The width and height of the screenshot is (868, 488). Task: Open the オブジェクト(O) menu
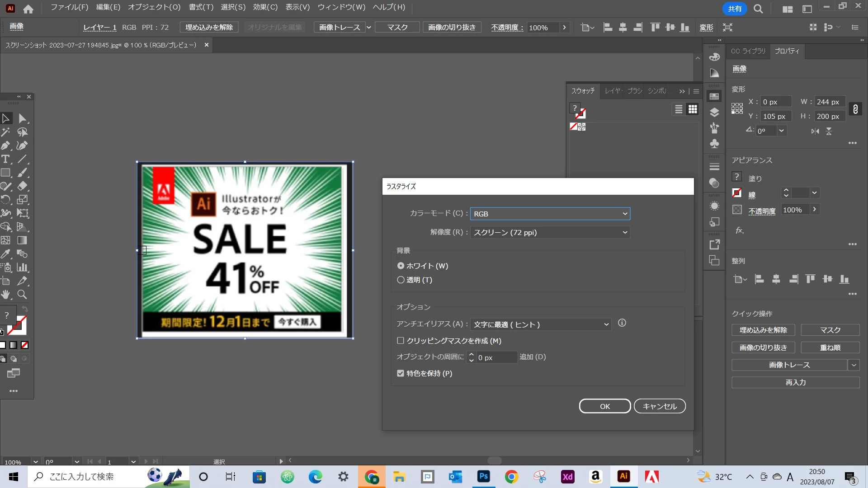pos(154,7)
